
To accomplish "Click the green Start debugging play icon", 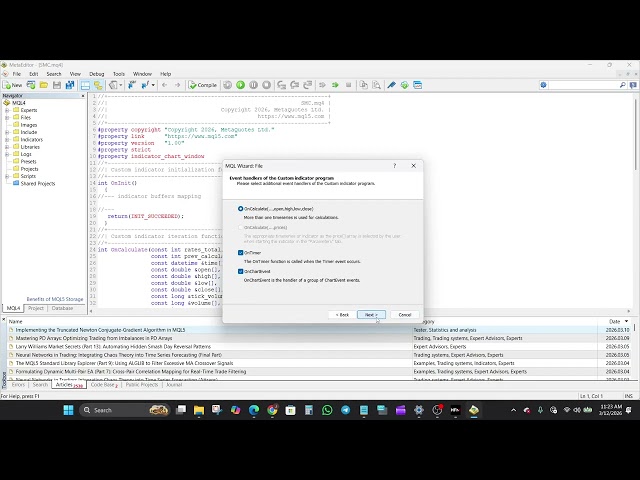I will click(240, 85).
